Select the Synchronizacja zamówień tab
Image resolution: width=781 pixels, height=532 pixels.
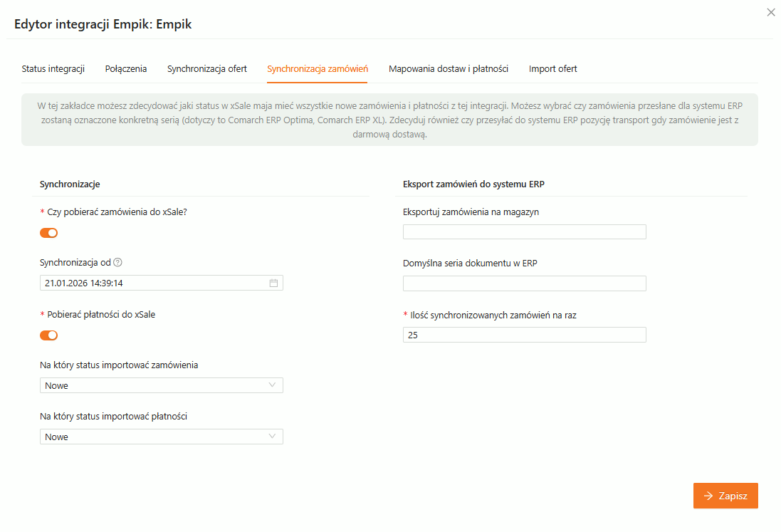pyautogui.click(x=318, y=69)
